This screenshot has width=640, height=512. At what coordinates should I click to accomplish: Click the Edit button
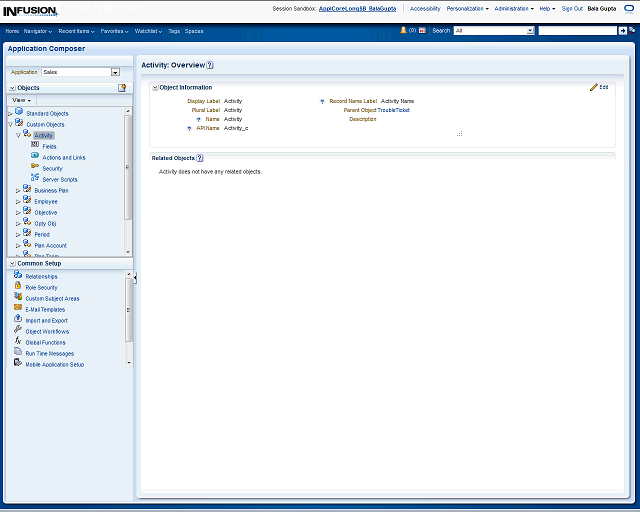click(x=598, y=88)
